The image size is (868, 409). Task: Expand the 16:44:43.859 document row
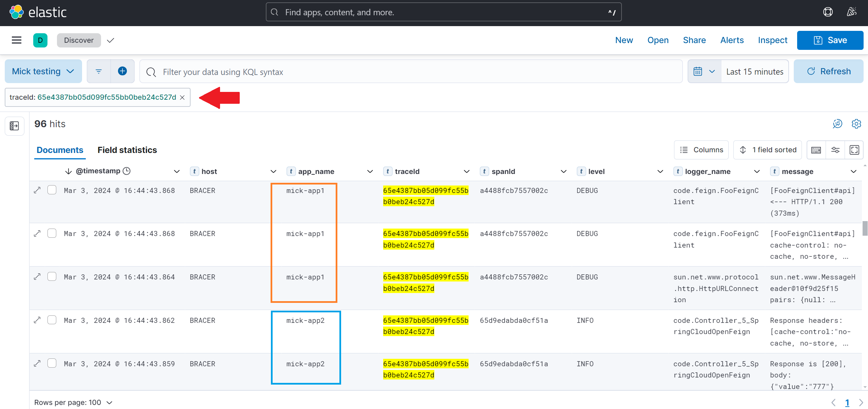pos(37,364)
